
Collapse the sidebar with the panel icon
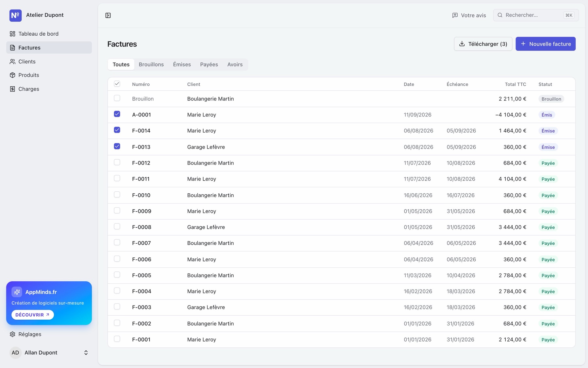(108, 15)
